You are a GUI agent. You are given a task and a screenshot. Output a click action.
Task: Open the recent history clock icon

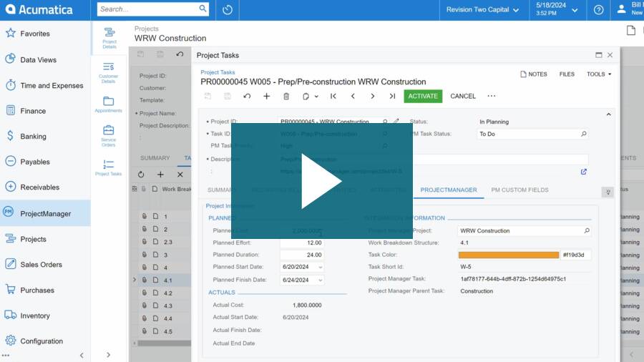click(x=228, y=9)
